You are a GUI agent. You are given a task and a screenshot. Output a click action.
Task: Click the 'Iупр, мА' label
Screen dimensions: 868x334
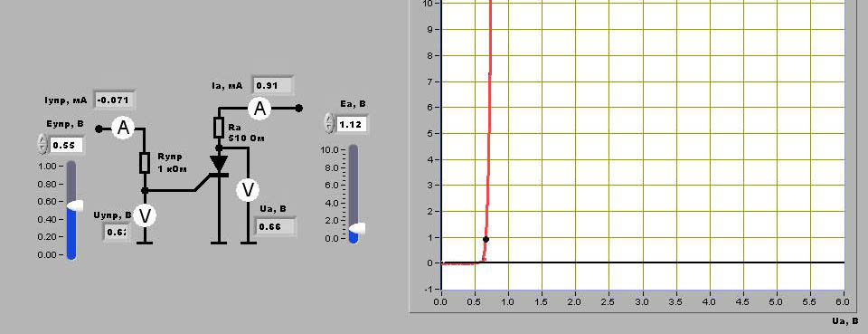pos(66,100)
